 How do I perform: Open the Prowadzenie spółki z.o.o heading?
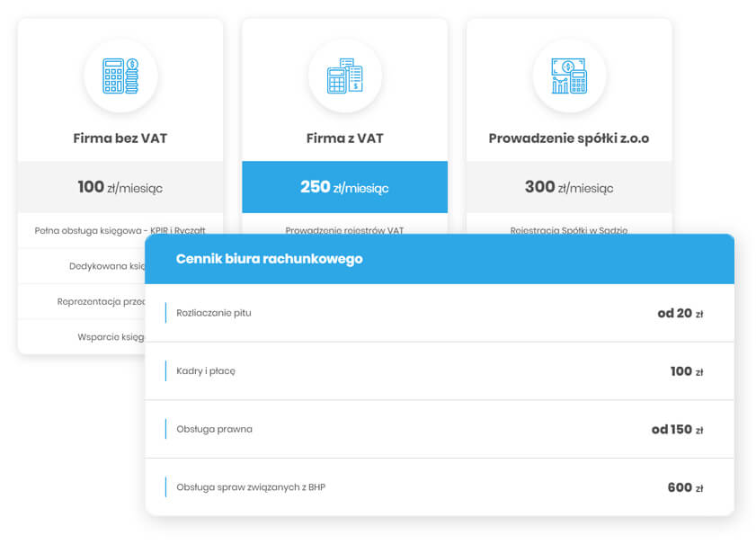pos(569,138)
